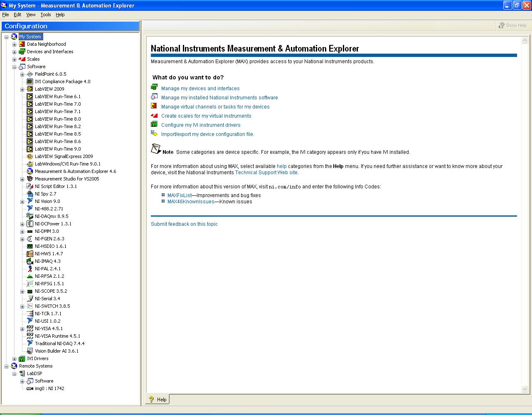Click the FieldPoint 6.0.5 icon
Screen dimensions: 532x415
pos(30,74)
